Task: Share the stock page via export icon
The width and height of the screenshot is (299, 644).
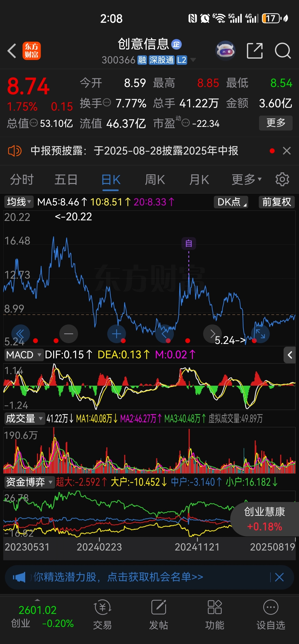Action: [x=255, y=51]
